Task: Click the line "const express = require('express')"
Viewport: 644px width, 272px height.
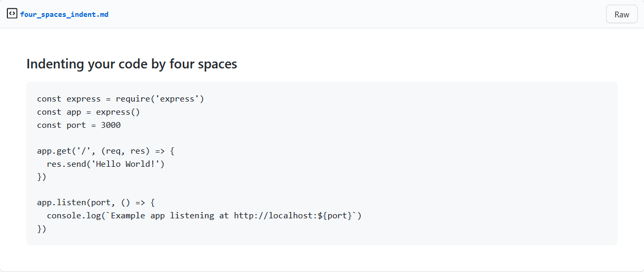Action: (x=121, y=99)
